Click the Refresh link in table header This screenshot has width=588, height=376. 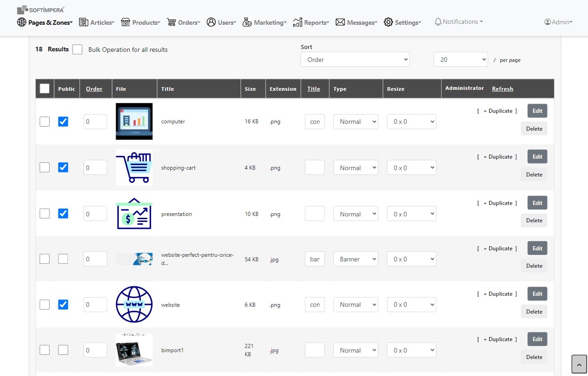coord(503,88)
